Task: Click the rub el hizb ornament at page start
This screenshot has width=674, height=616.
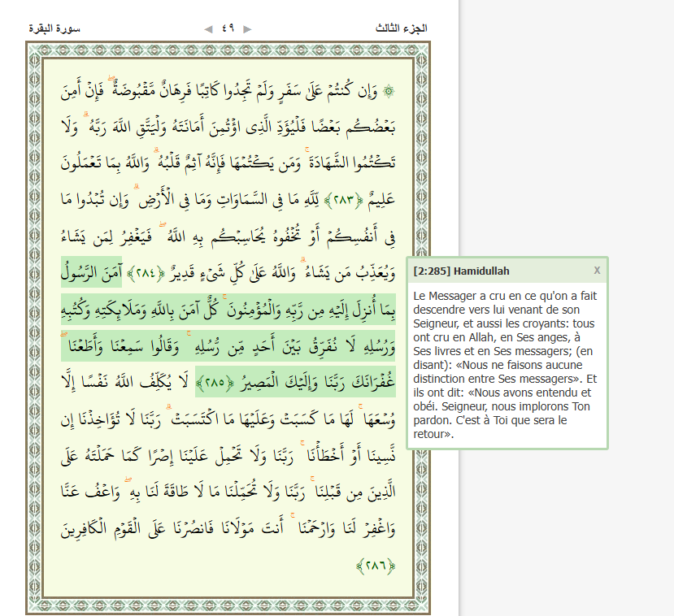Action: [387, 90]
